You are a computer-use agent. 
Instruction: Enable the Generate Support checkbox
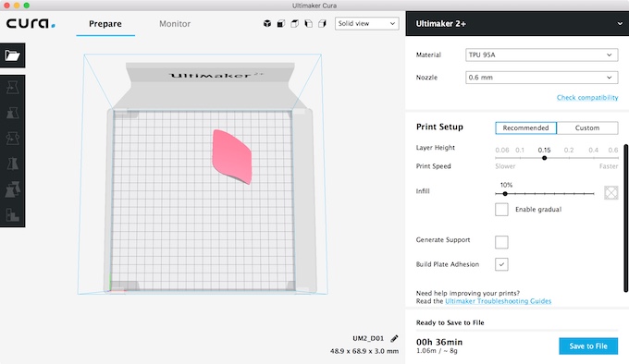(501, 242)
